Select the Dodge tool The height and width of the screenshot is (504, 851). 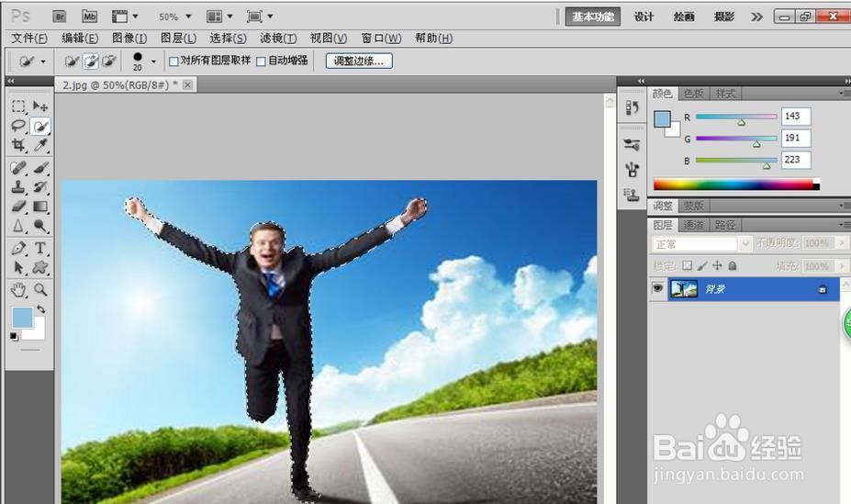(x=40, y=225)
